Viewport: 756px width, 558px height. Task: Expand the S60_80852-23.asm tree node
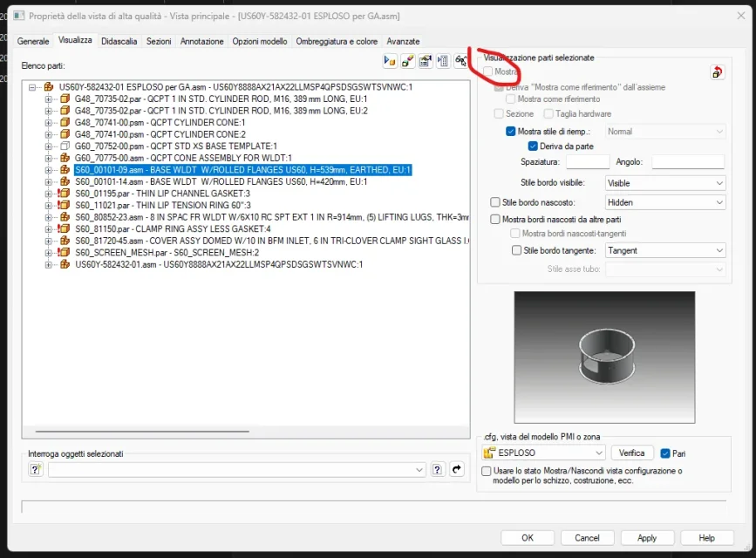(x=48, y=217)
